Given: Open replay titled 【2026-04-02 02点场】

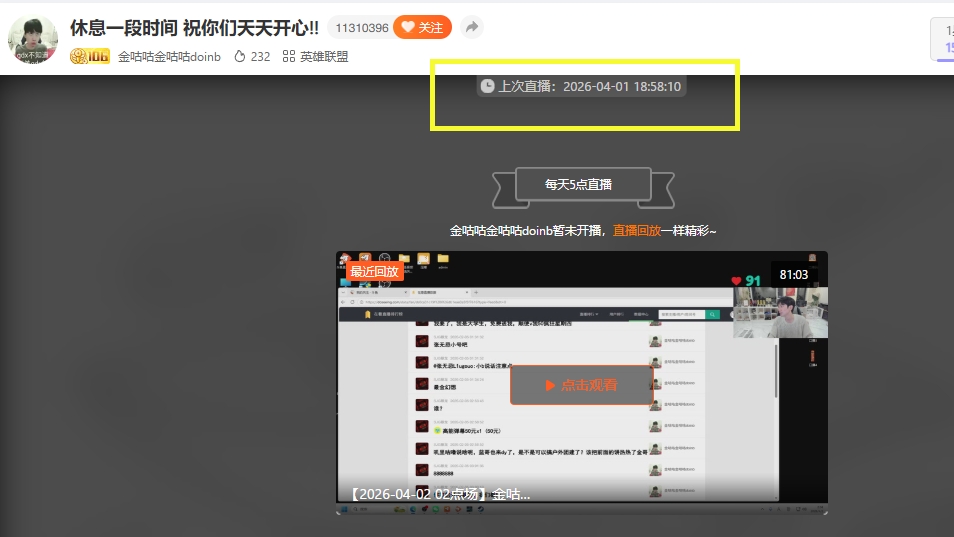Looking at the screenshot, I should [x=440, y=494].
